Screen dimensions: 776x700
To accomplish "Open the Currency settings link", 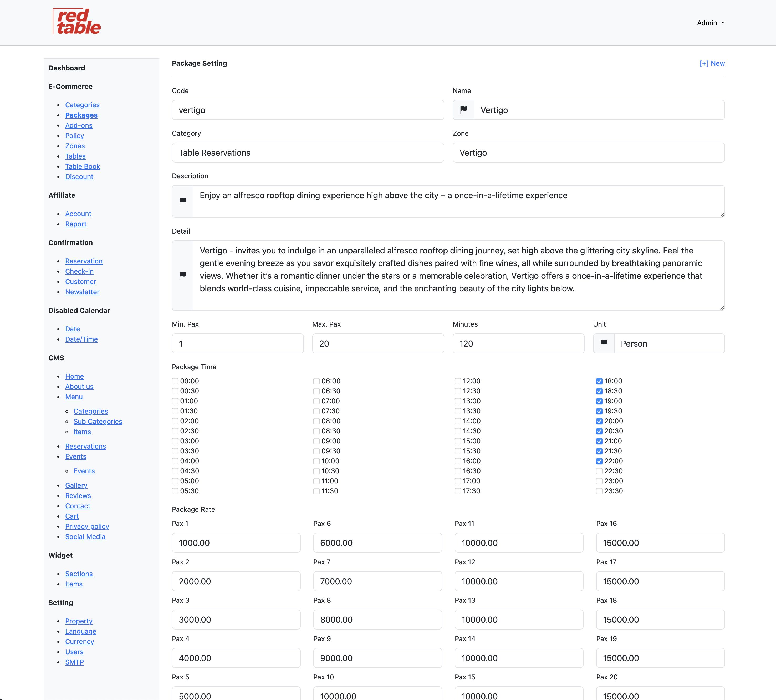I will 80,642.
